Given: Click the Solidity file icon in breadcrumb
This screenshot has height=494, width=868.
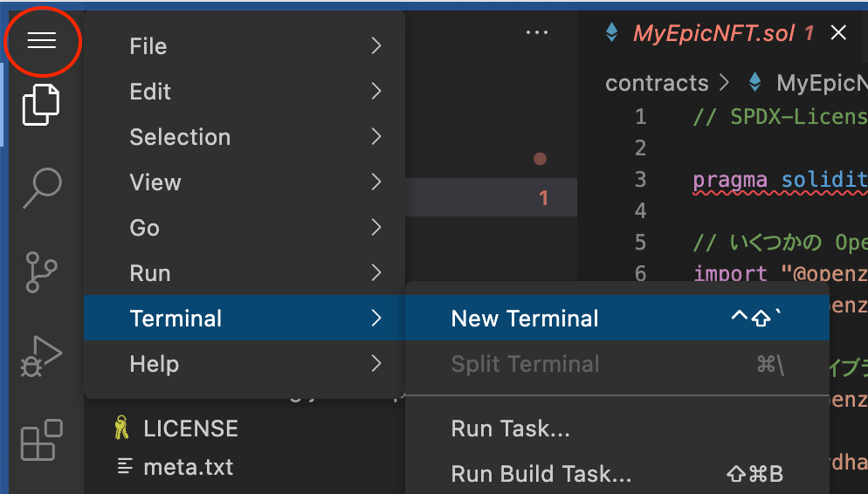Looking at the screenshot, I should (x=754, y=83).
